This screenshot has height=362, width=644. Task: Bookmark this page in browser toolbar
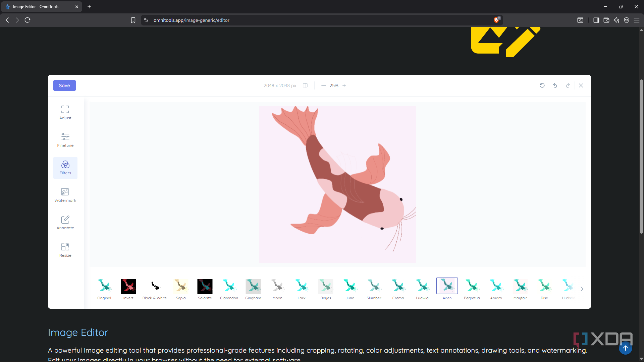[133, 20]
